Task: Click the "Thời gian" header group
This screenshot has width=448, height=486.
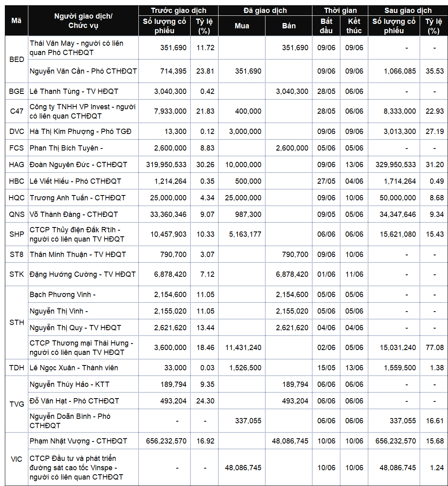Action: coord(340,11)
